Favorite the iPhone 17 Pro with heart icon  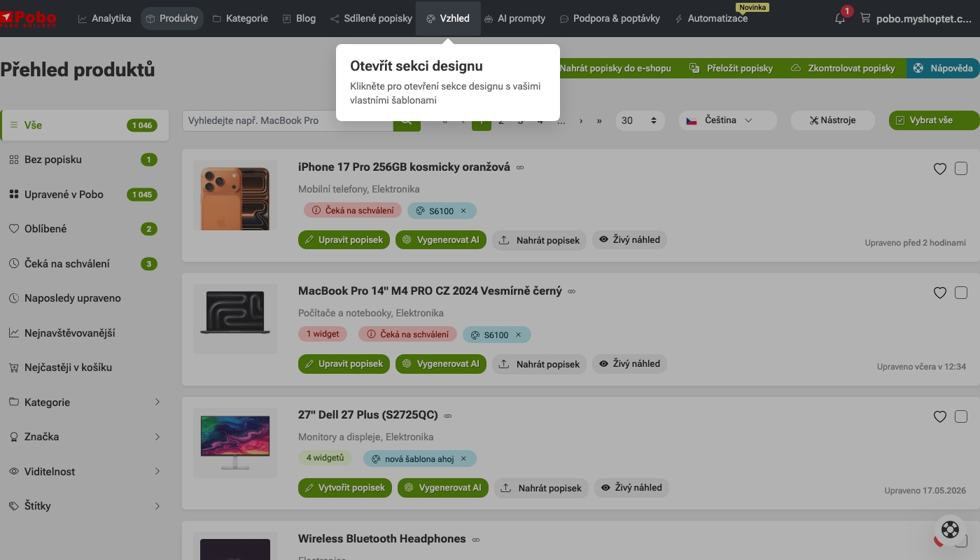940,169
